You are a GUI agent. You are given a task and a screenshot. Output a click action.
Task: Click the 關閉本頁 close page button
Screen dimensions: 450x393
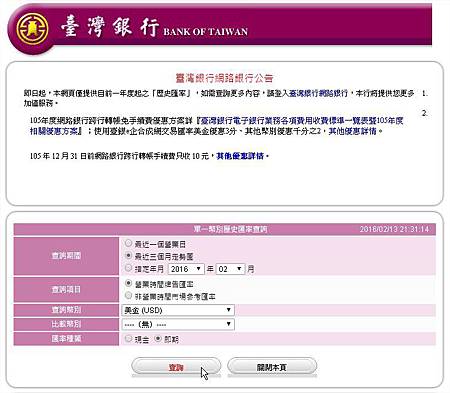pos(272,367)
